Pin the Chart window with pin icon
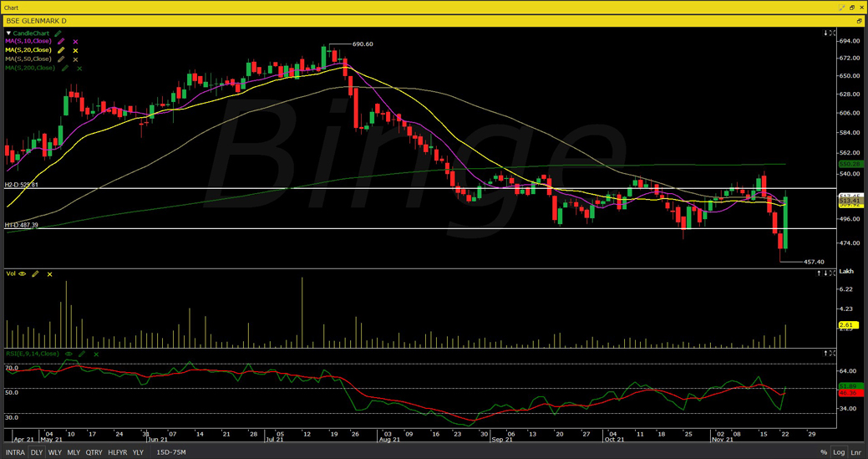This screenshot has height=459, width=868. (x=842, y=8)
